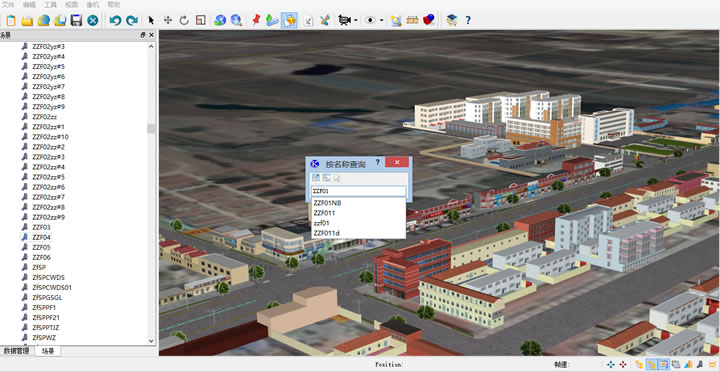Open the eye view dropdown arrow
This screenshot has height=372, width=720.
(381, 21)
